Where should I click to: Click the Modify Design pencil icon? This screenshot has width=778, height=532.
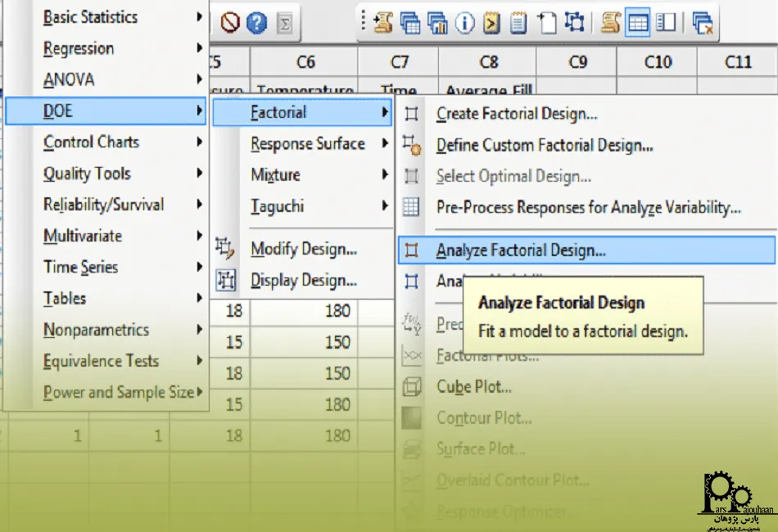[224, 248]
